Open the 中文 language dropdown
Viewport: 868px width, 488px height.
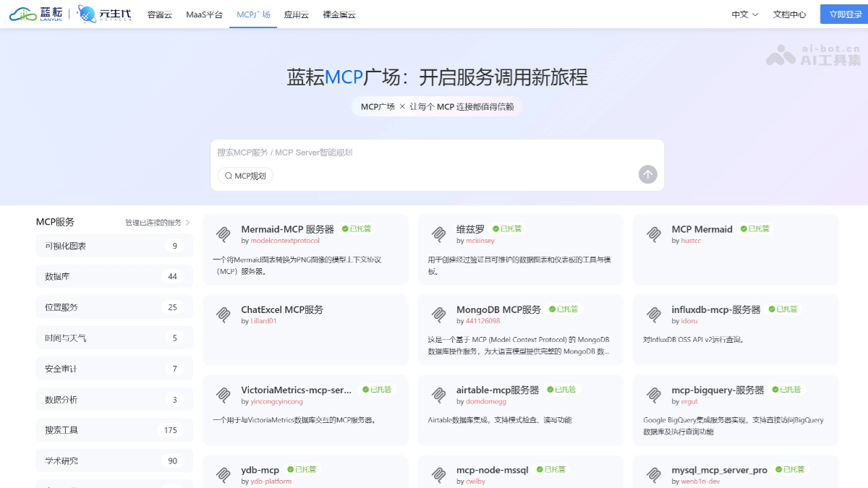[x=744, y=14]
